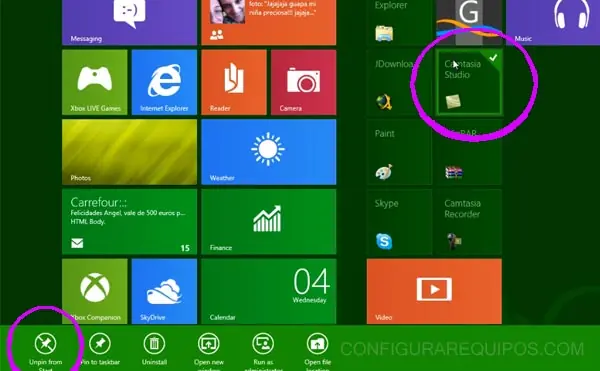Open the Paint tile

tap(399, 152)
